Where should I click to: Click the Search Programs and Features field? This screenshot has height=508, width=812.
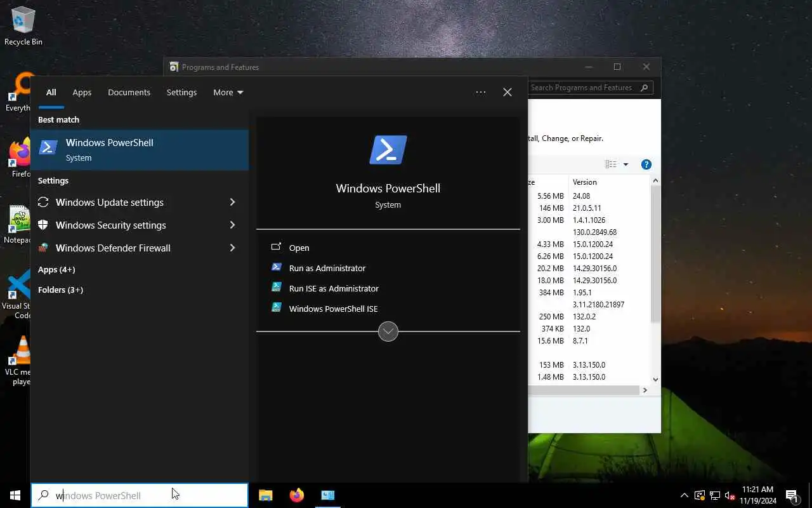pos(590,88)
